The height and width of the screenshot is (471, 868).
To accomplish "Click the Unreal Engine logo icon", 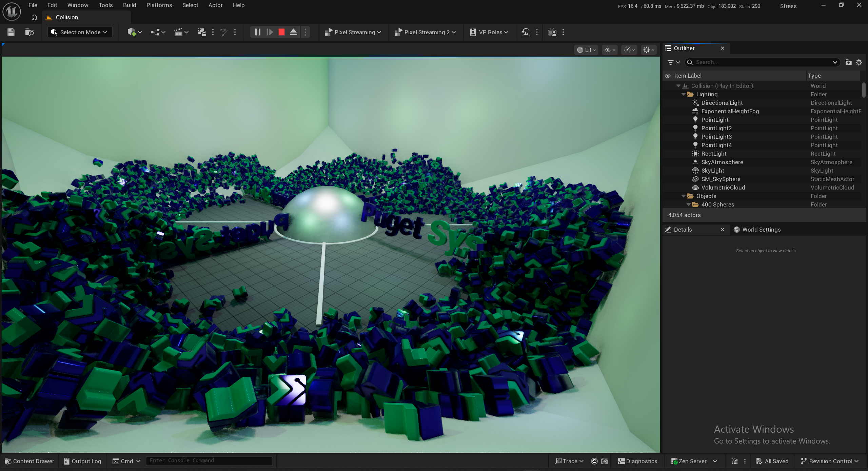I will [x=12, y=12].
